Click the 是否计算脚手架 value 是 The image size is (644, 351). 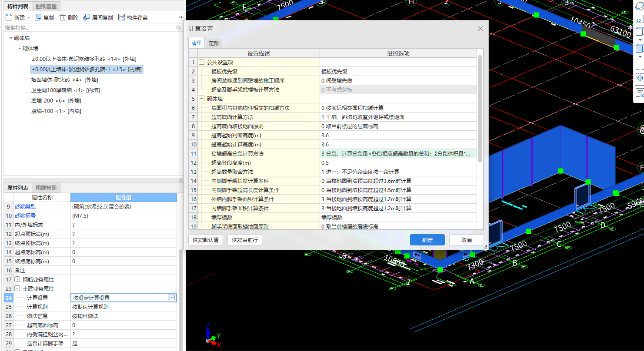coord(124,344)
